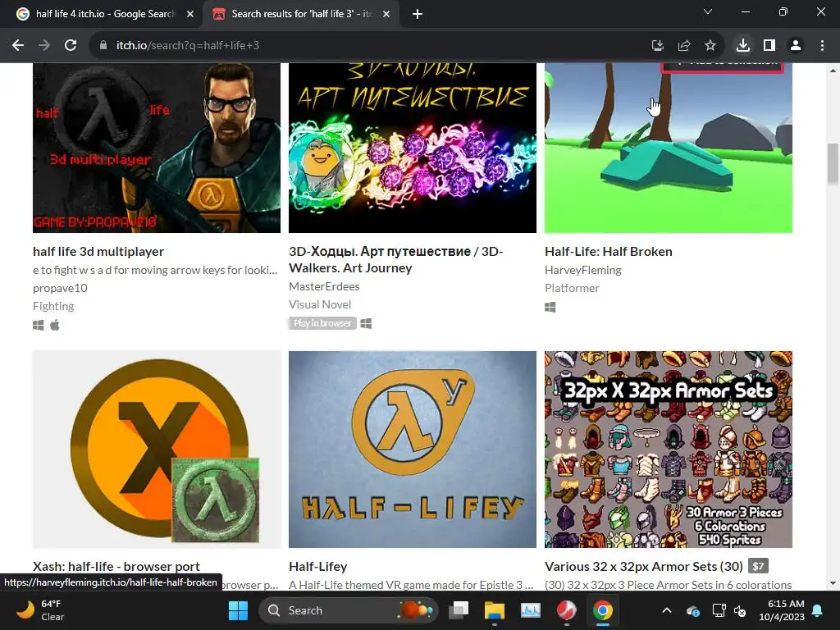This screenshot has height=630, width=840.
Task: Click the OneDrive cloud tray icon
Action: [692, 610]
